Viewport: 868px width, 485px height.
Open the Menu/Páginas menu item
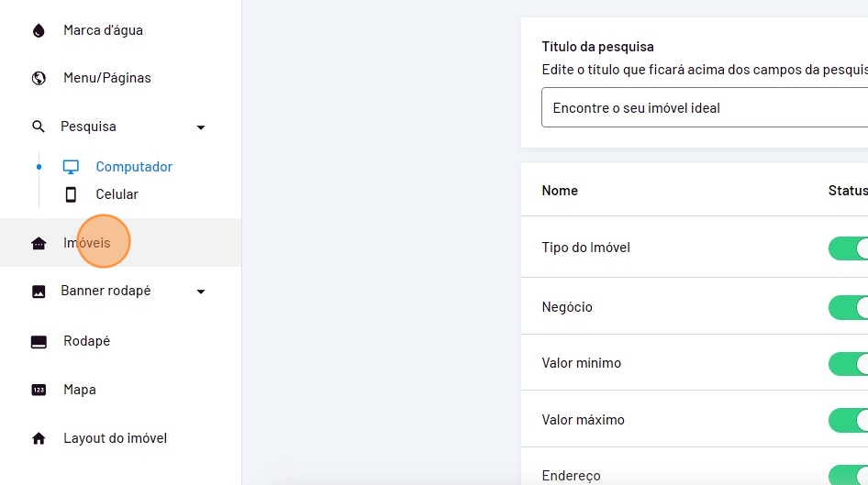click(x=107, y=78)
